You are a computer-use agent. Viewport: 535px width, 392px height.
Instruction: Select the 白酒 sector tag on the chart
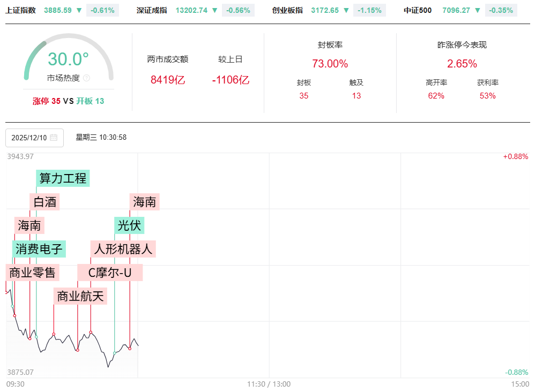tap(44, 202)
